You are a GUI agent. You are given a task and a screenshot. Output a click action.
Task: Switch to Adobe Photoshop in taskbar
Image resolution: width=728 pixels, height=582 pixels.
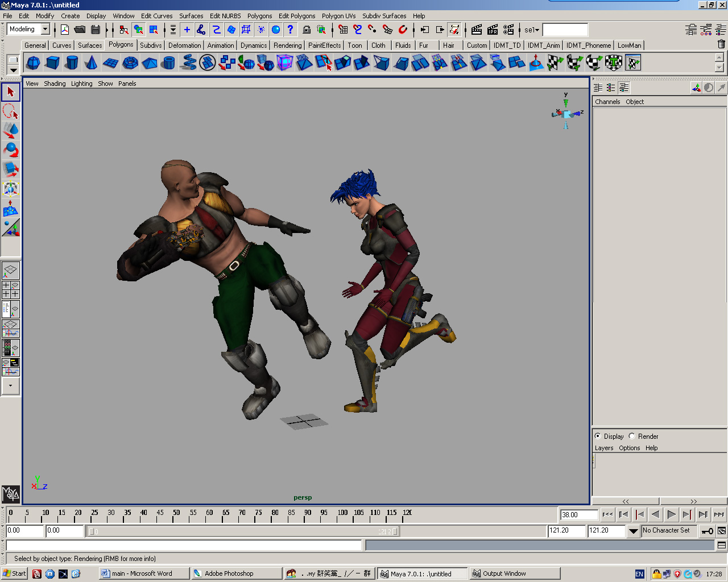click(236, 573)
